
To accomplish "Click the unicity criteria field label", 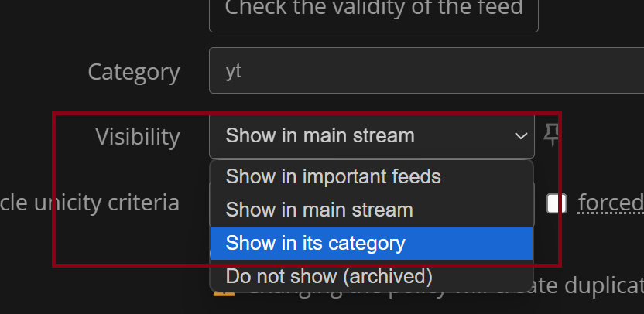I will 90,203.
